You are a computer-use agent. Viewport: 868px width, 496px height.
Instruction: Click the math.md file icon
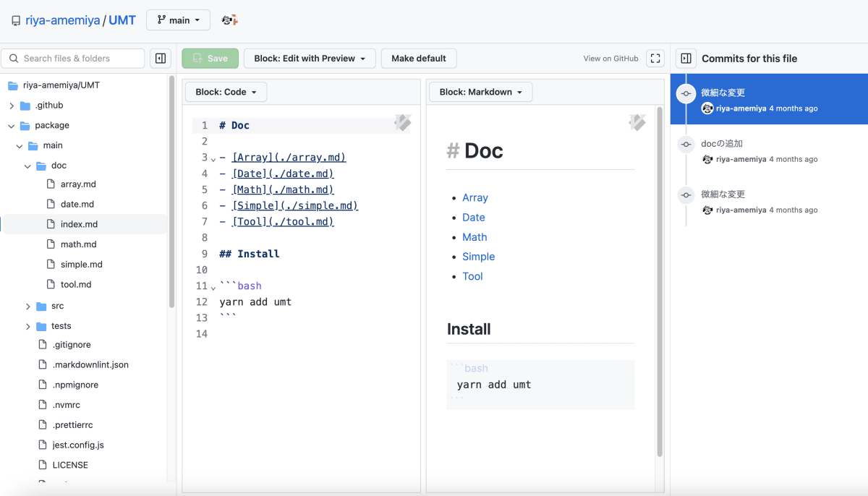[51, 244]
